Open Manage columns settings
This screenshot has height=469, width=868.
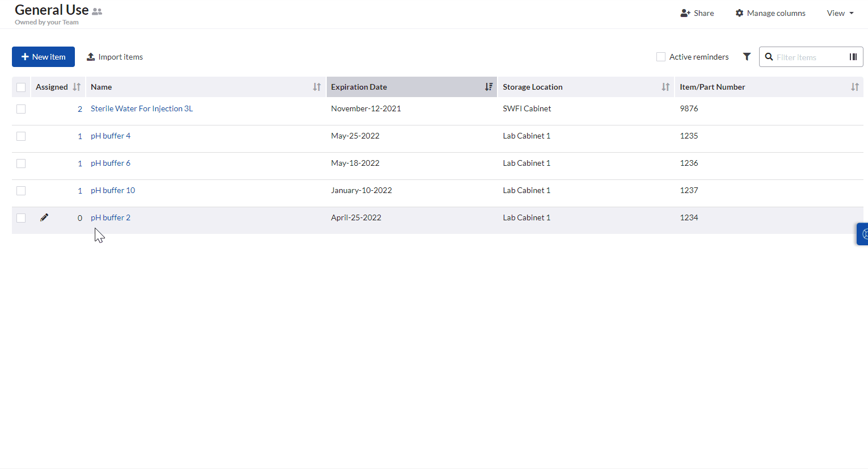coord(770,13)
